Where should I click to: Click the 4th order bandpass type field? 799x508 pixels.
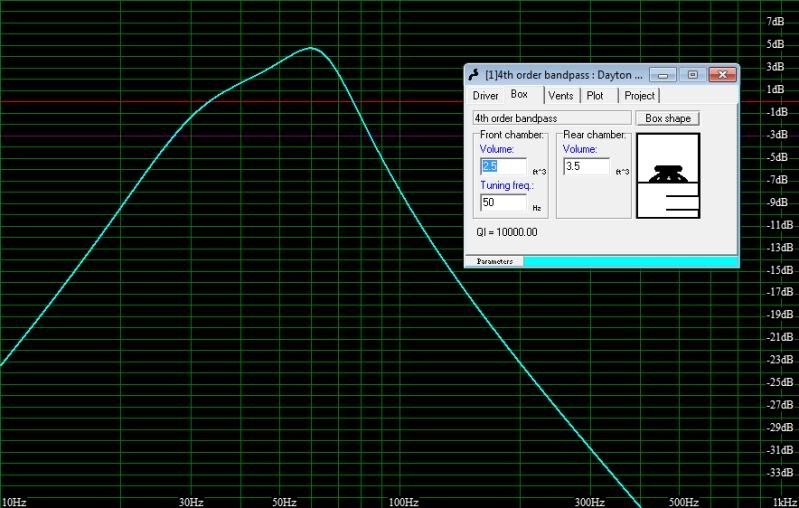[x=551, y=118]
